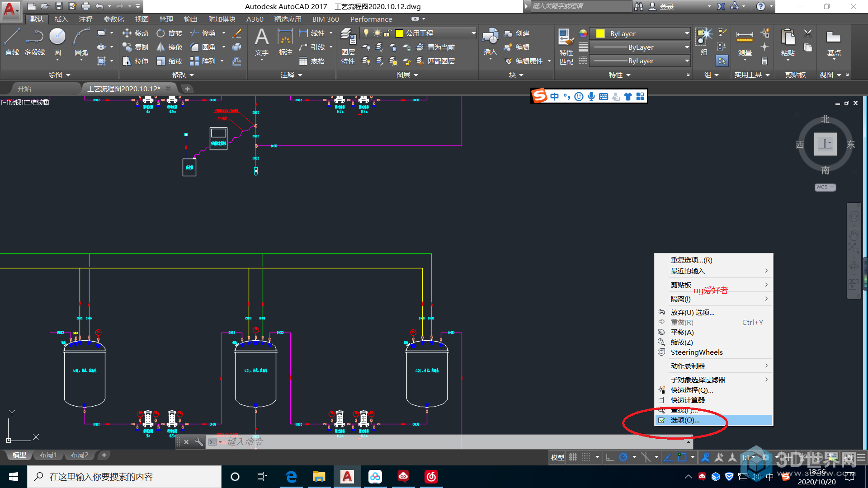Select the Polyline (多段线) tool
This screenshot has height=488, width=868.
point(35,42)
